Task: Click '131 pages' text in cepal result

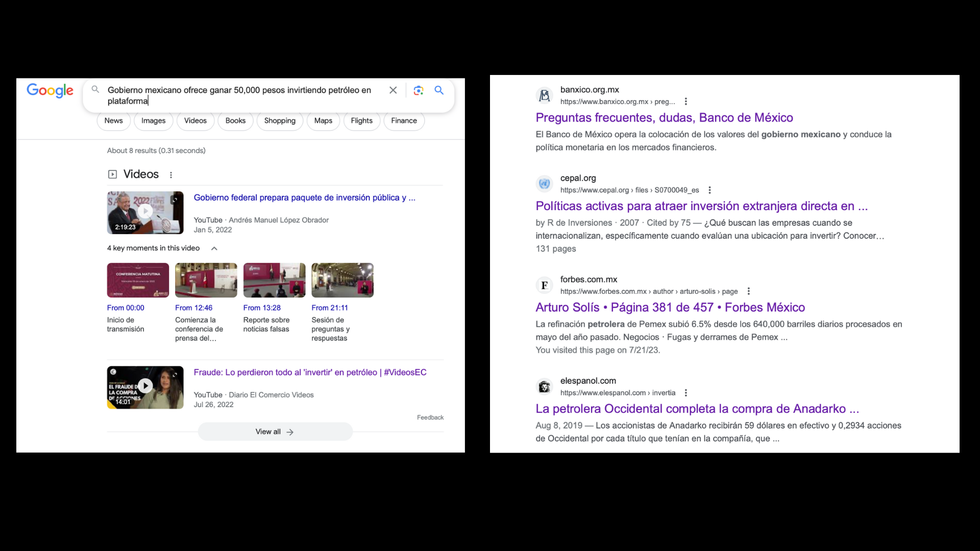Action: (556, 249)
